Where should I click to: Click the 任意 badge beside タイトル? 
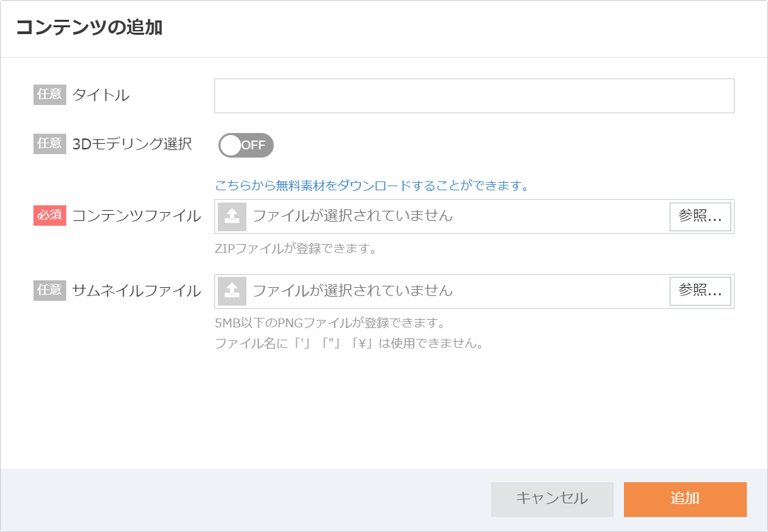[x=50, y=94]
